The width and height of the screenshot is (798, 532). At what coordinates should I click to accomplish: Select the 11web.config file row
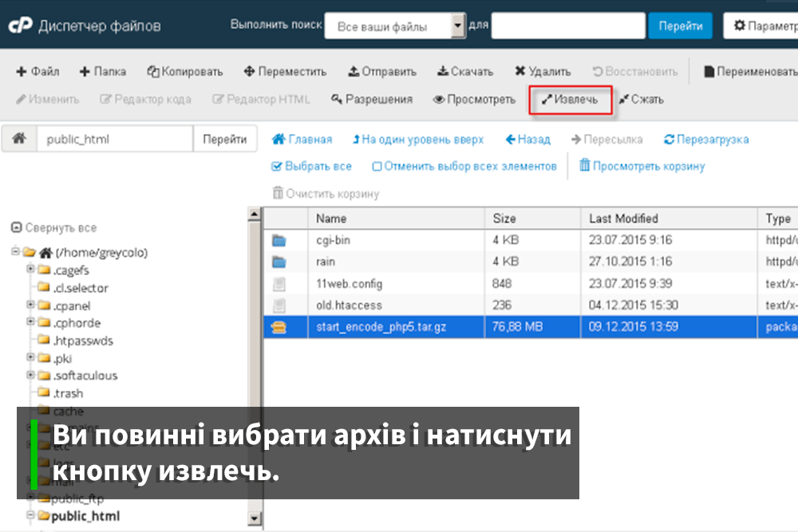(x=531, y=284)
